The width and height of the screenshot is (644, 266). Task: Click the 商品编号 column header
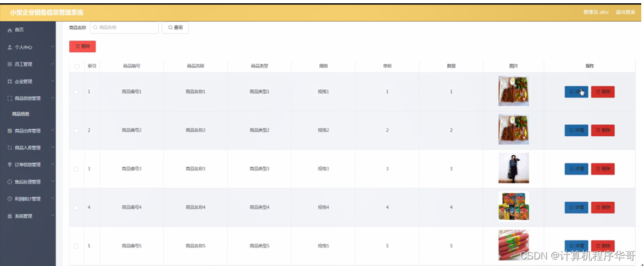click(131, 66)
